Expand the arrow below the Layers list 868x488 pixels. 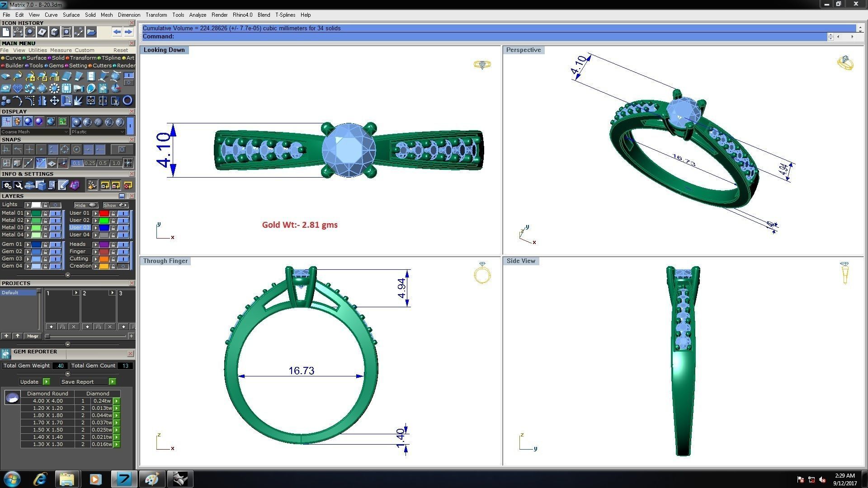[x=68, y=275]
